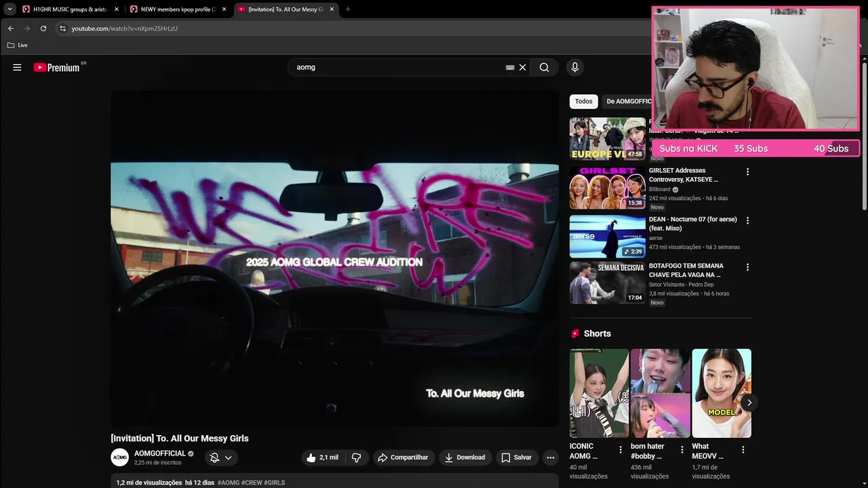Close the [Invitation] To. All Our Messy tab
Image resolution: width=868 pixels, height=488 pixels.
[x=332, y=9]
